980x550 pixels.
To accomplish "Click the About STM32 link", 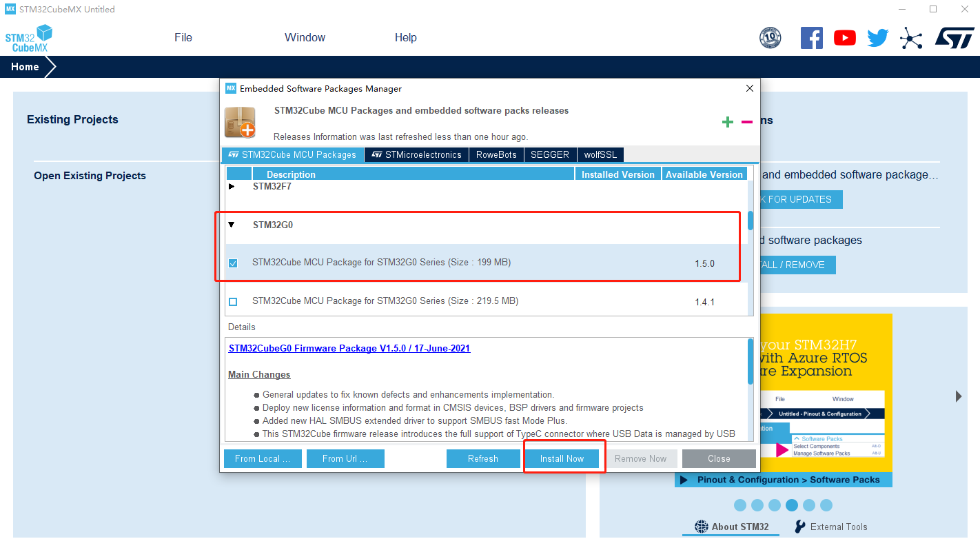I will coord(740,527).
